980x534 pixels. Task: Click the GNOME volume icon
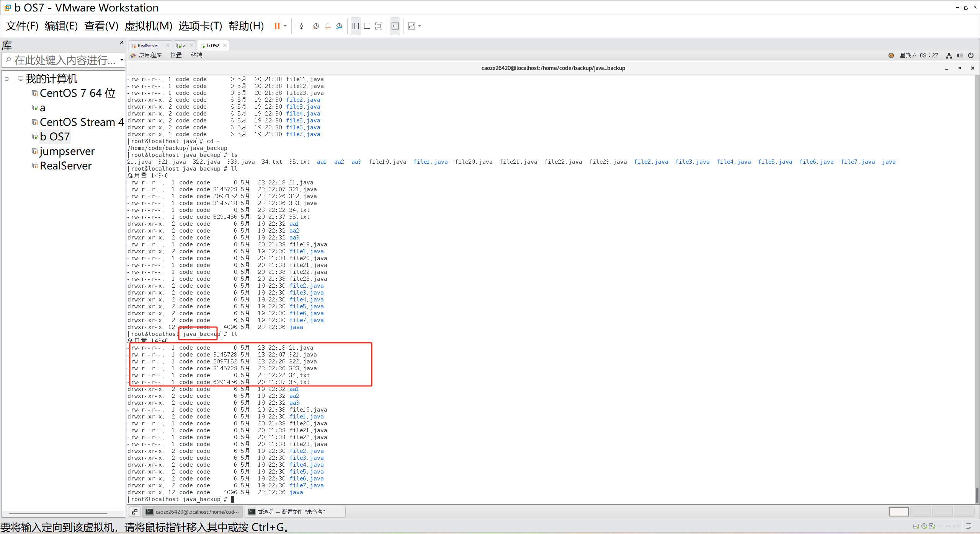pyautogui.click(x=959, y=55)
